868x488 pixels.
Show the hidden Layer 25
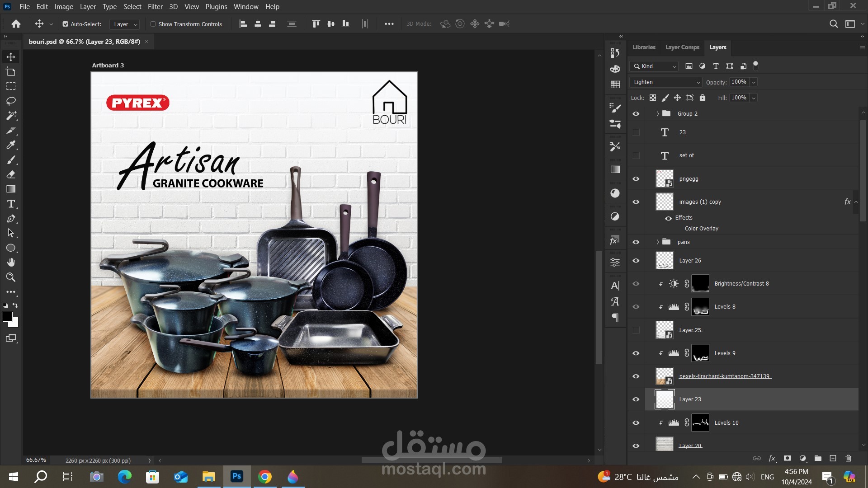point(636,330)
